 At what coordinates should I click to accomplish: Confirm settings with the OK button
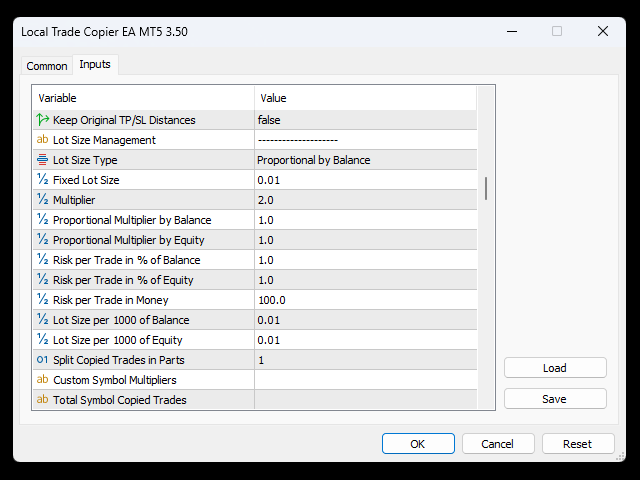pos(418,444)
